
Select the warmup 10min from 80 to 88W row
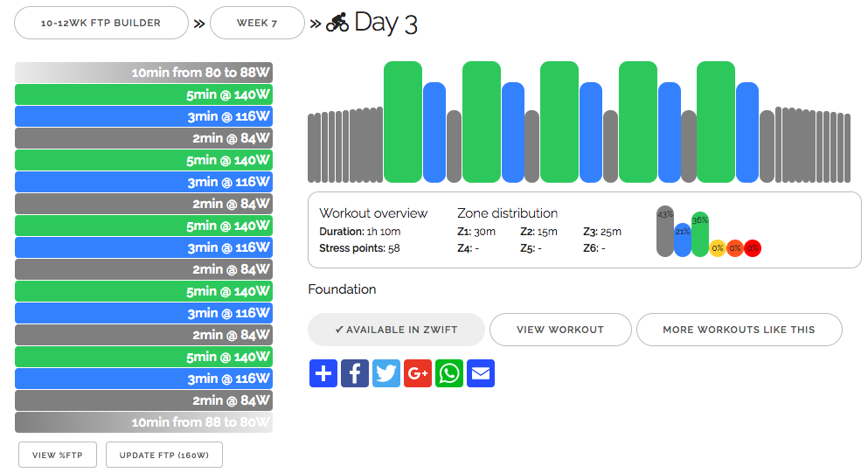tap(144, 73)
